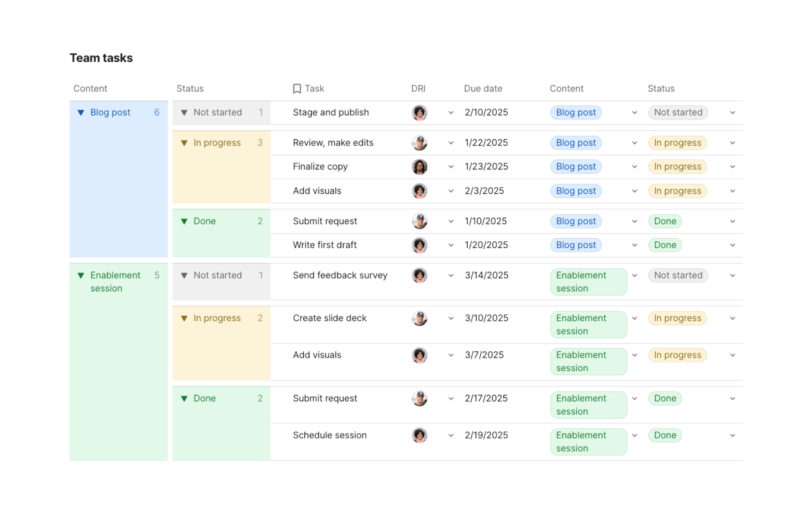Collapse Blog post In progress subgroup
The width and height of the screenshot is (812, 508).
pos(184,143)
